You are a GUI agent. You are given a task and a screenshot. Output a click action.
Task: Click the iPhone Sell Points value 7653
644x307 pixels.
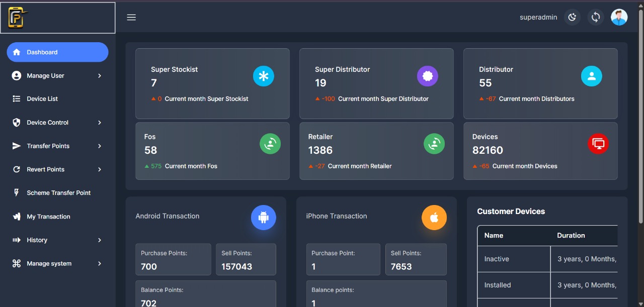[401, 266]
